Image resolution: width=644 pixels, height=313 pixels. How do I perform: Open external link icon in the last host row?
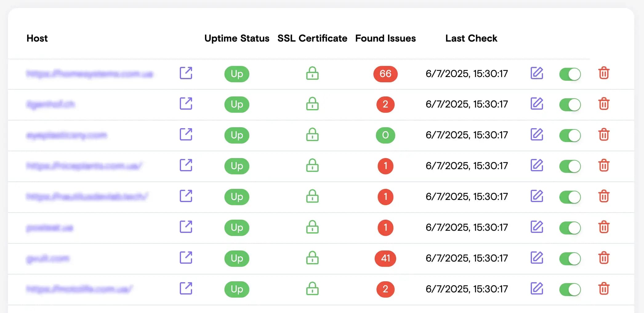tap(186, 289)
